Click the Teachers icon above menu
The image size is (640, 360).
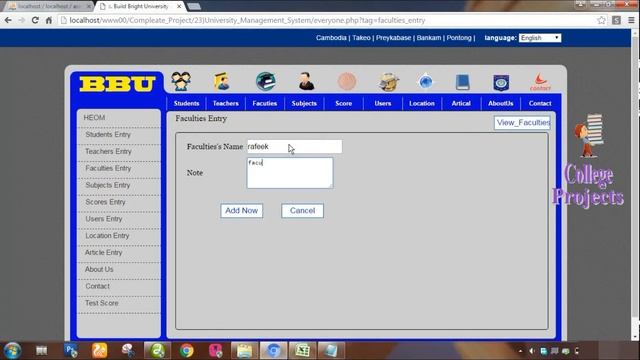tap(222, 81)
